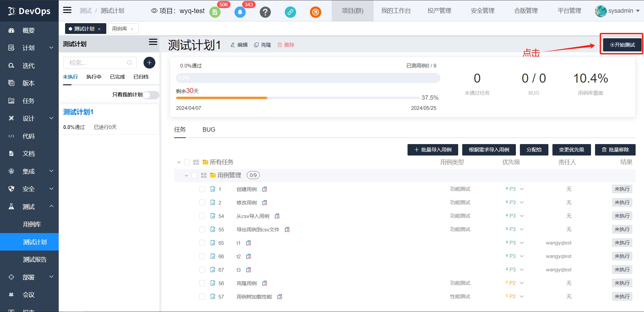This screenshot has height=312, width=644.
Task: Click the teal link icon in header
Action: (x=290, y=12)
